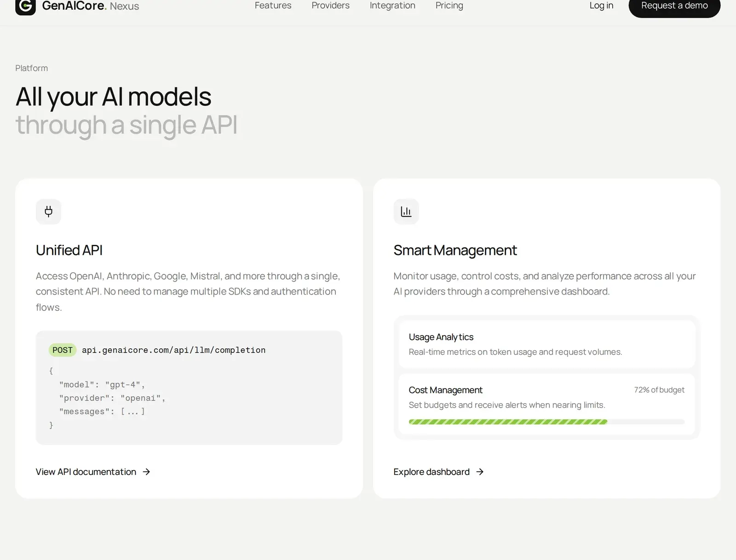This screenshot has height=560, width=736.
Task: Click the Smart Management heading
Action: tap(455, 250)
